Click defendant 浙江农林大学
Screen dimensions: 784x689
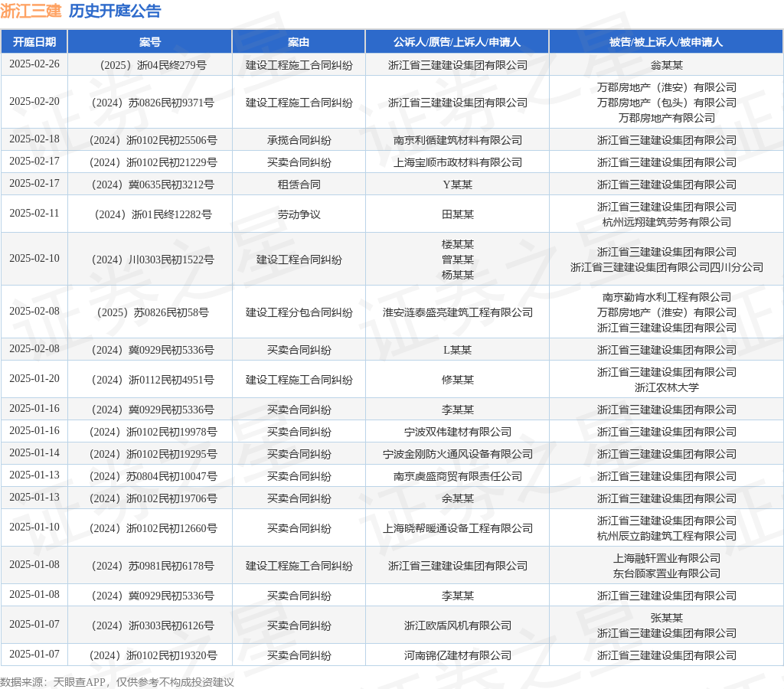tap(667, 387)
